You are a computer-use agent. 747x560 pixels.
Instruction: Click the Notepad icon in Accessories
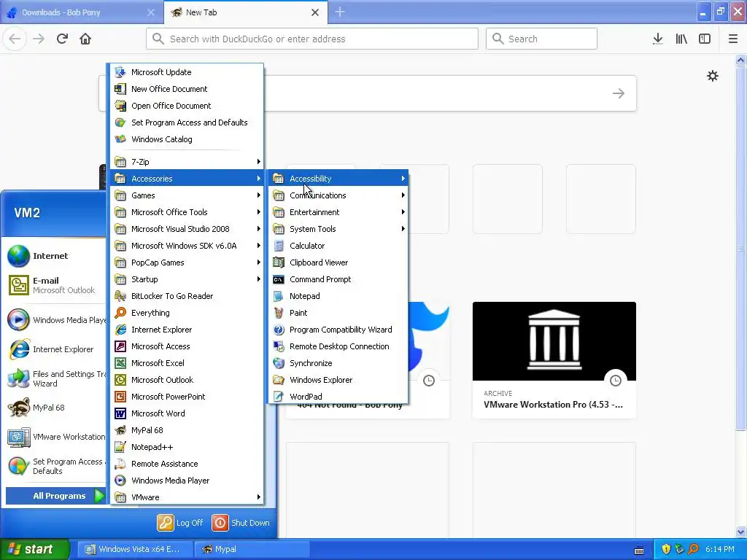(x=279, y=296)
